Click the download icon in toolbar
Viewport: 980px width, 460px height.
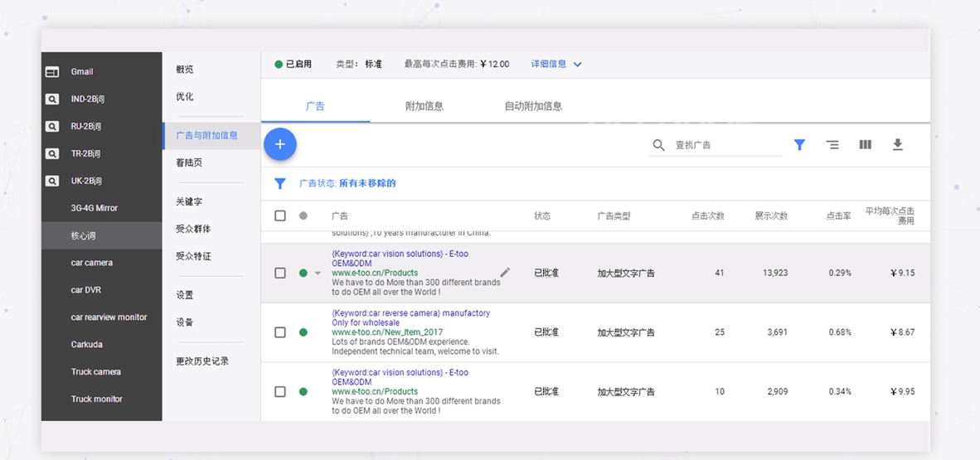897,145
